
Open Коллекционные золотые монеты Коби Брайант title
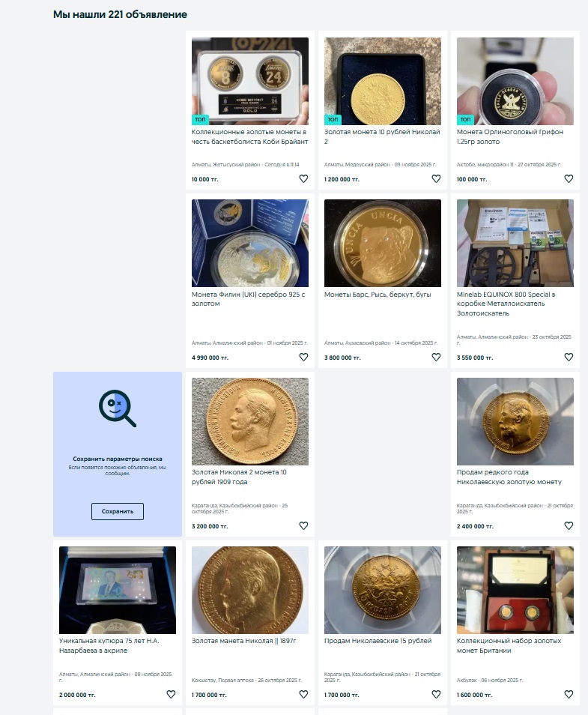click(x=249, y=137)
